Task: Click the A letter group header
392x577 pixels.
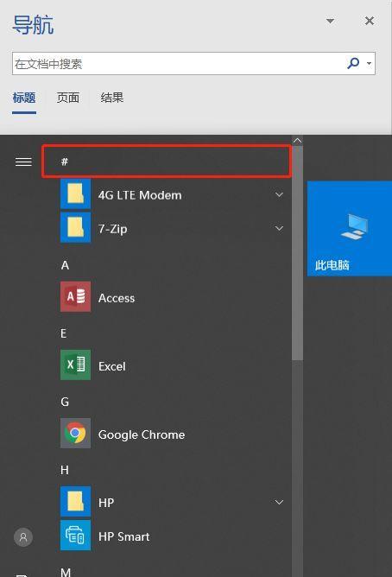Action: [x=65, y=265]
